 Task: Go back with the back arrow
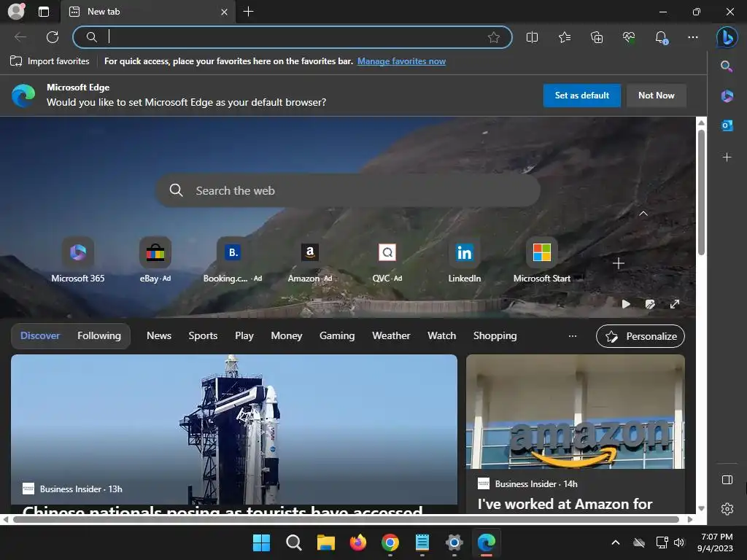[20, 37]
